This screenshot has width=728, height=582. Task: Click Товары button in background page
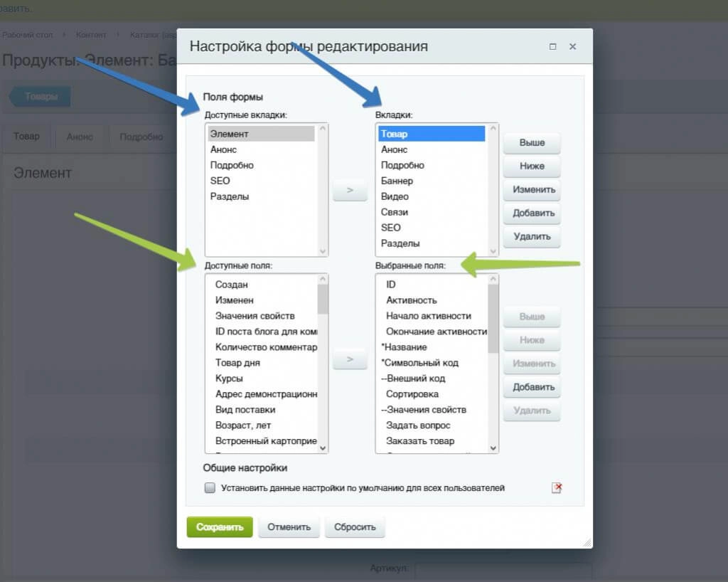point(41,97)
